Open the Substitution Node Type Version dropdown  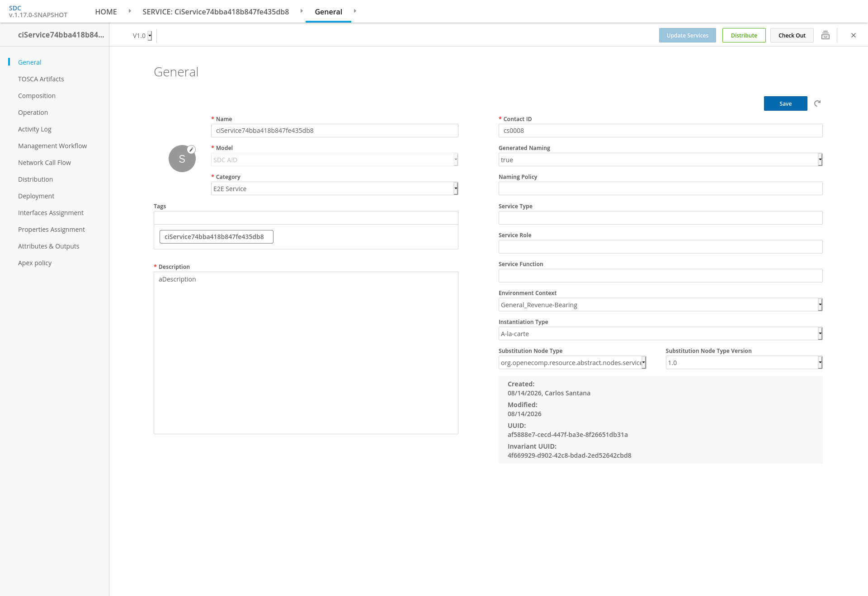click(744, 362)
